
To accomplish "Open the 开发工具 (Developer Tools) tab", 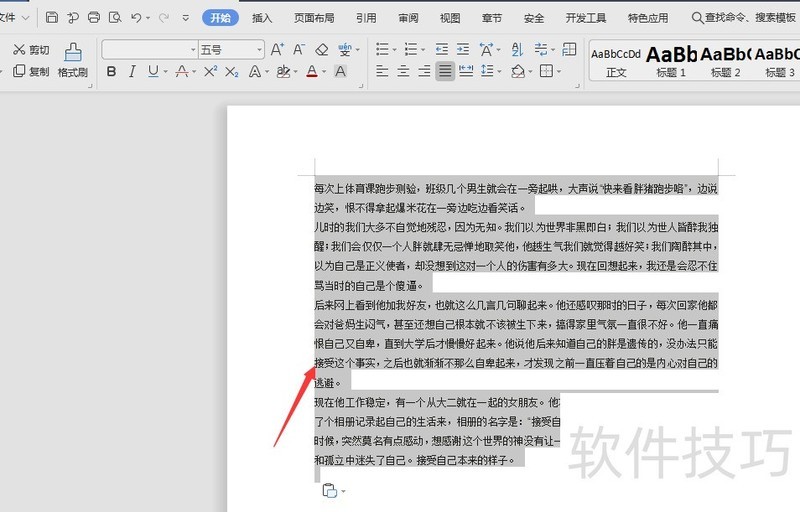I will [x=585, y=18].
